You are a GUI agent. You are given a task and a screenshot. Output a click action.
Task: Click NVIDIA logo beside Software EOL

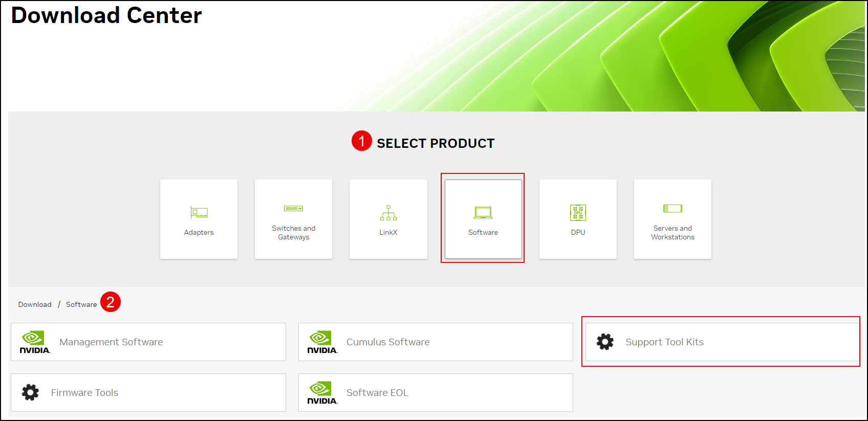point(322,393)
